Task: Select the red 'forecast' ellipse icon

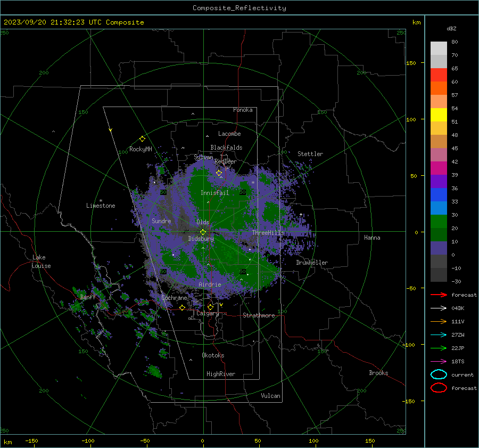Action: click(439, 388)
